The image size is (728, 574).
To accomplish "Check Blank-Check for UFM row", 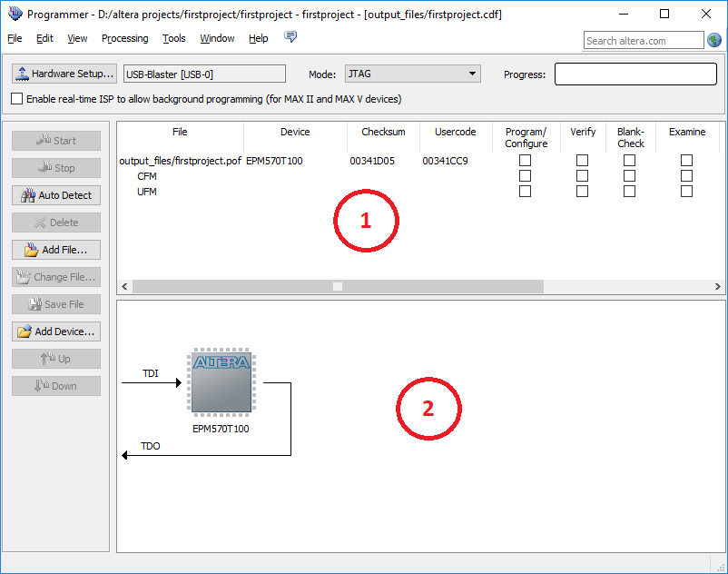I will (x=630, y=192).
